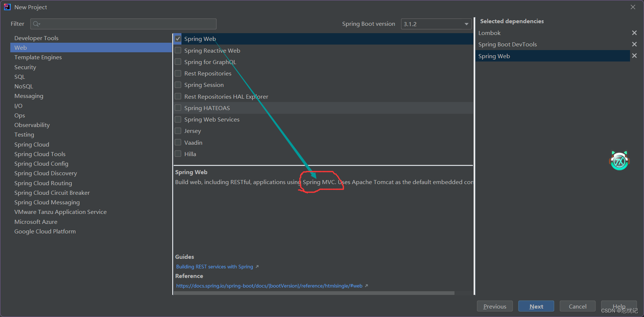Viewport: 644px width, 317px height.
Task: Remove Spring Boot DevTools dependency
Action: pyautogui.click(x=634, y=44)
